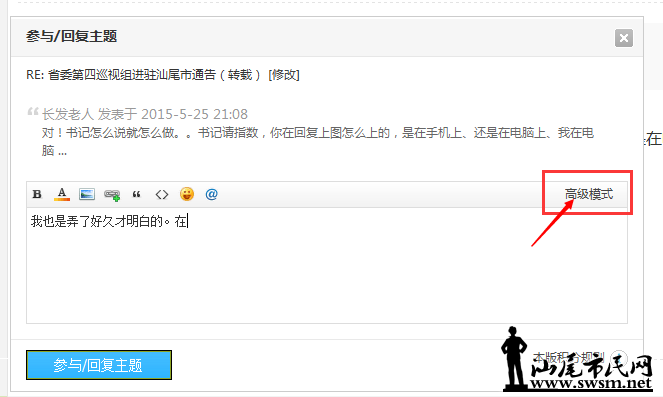
Task: Select quoted author line 长发老人 发表于
Action: (x=145, y=114)
